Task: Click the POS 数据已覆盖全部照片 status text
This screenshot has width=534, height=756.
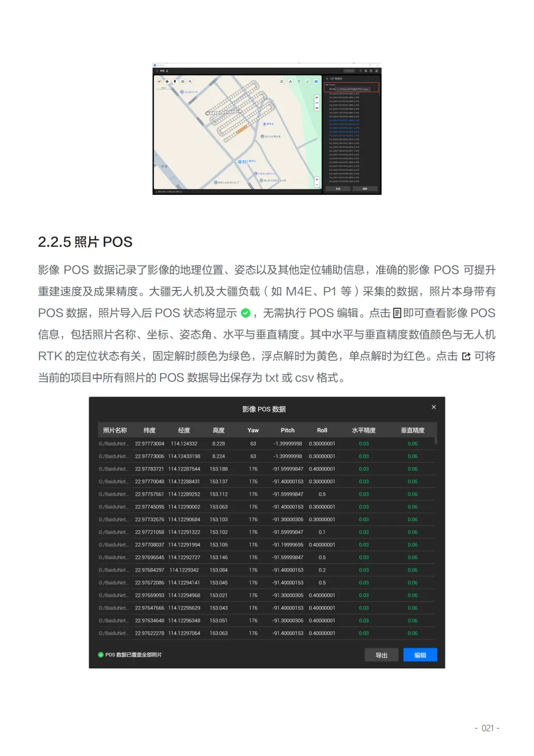Action: click(x=133, y=655)
